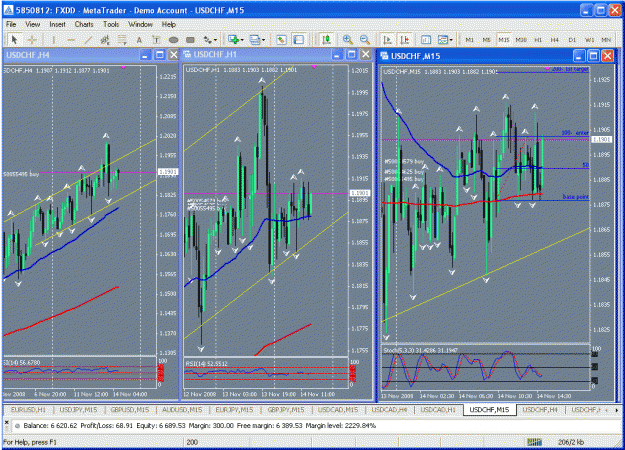Open the Tools menu
625x450 pixels.
(111, 24)
